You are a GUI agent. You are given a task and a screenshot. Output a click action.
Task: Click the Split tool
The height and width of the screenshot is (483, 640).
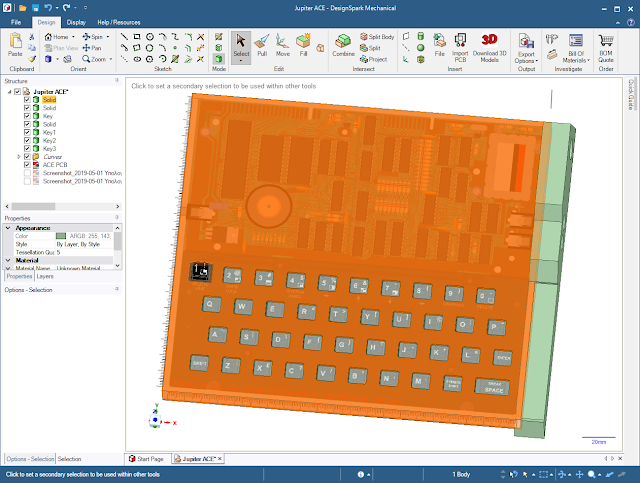(370, 48)
